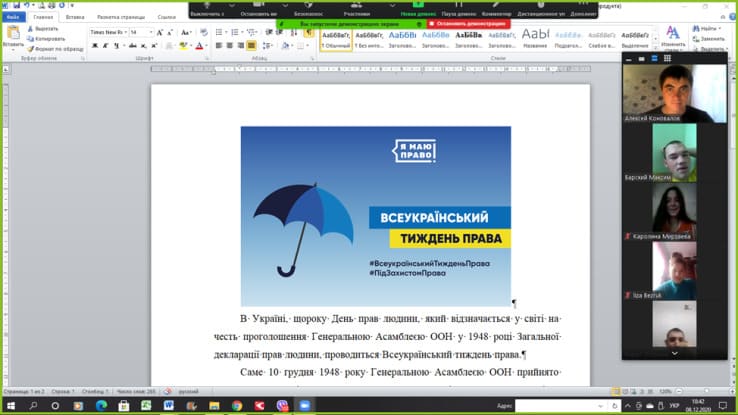The image size is (738, 415).
Task: Switch to the Главная tab
Action: (x=43, y=17)
